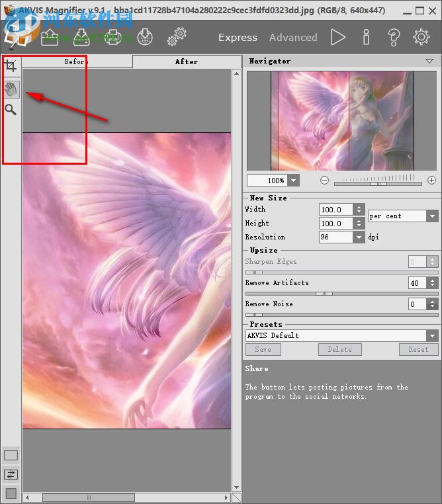Swap before and after windows icon
This screenshot has width=442, height=504.
[11, 474]
